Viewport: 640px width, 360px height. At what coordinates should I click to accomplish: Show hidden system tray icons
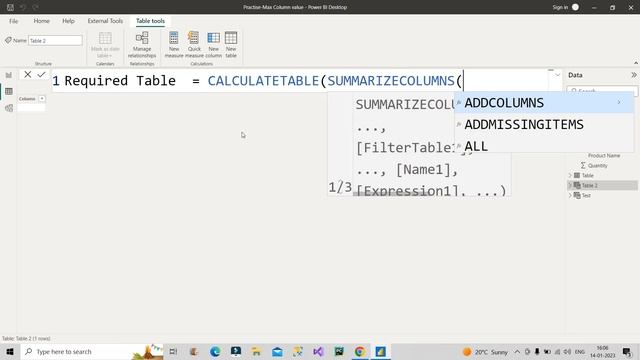[x=517, y=352]
